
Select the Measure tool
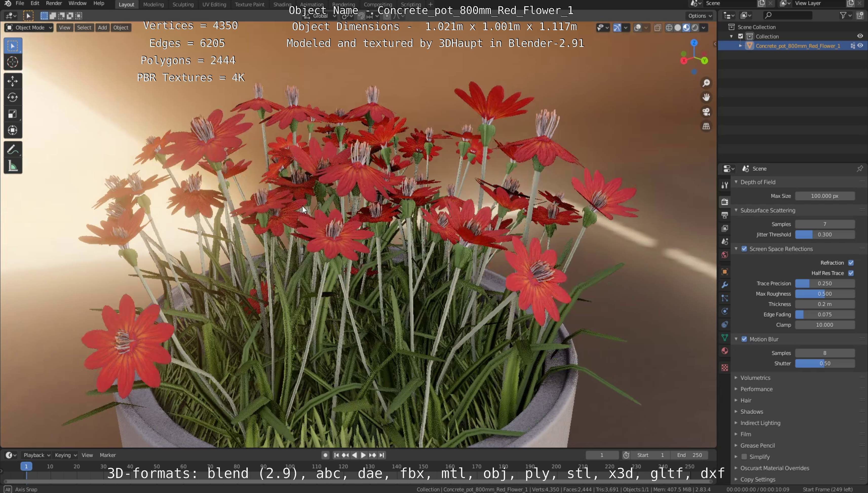click(13, 166)
